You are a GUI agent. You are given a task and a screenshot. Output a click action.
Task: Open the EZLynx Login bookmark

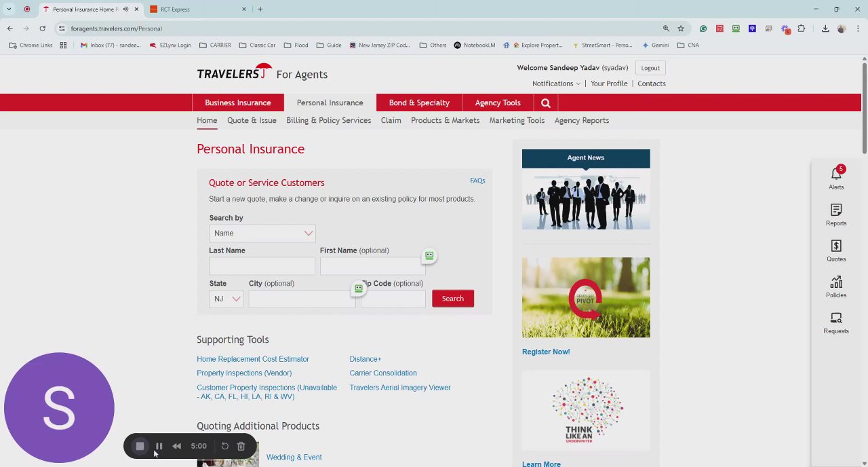(170, 45)
